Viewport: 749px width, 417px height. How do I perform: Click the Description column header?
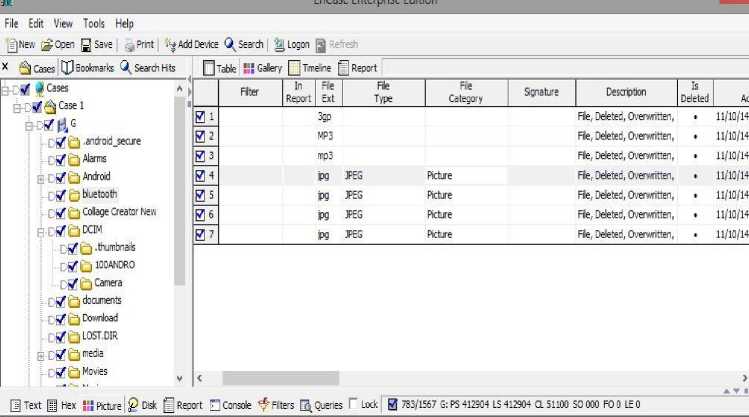pyautogui.click(x=626, y=92)
